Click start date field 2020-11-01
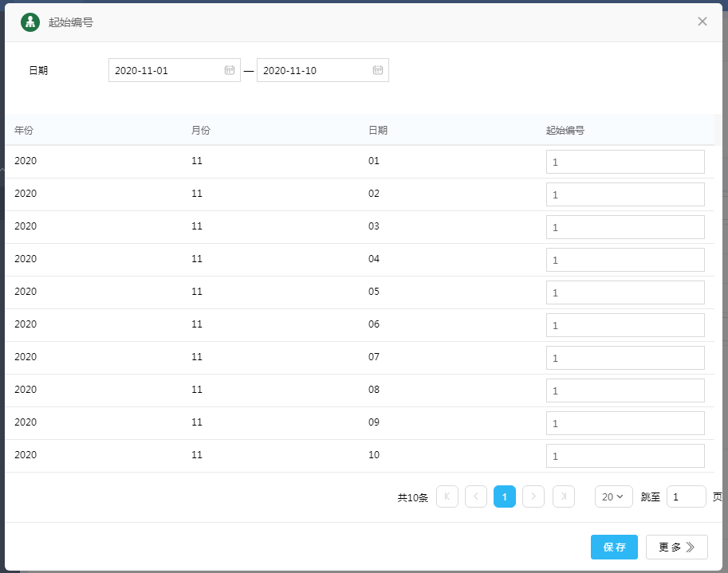Viewport: 728px width, 573px height. (166, 70)
